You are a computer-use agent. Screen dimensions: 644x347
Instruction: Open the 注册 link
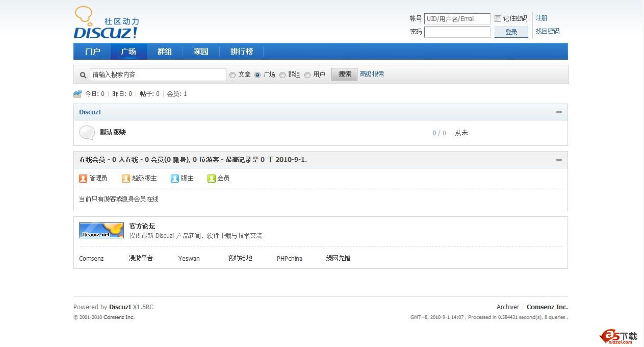[541, 18]
